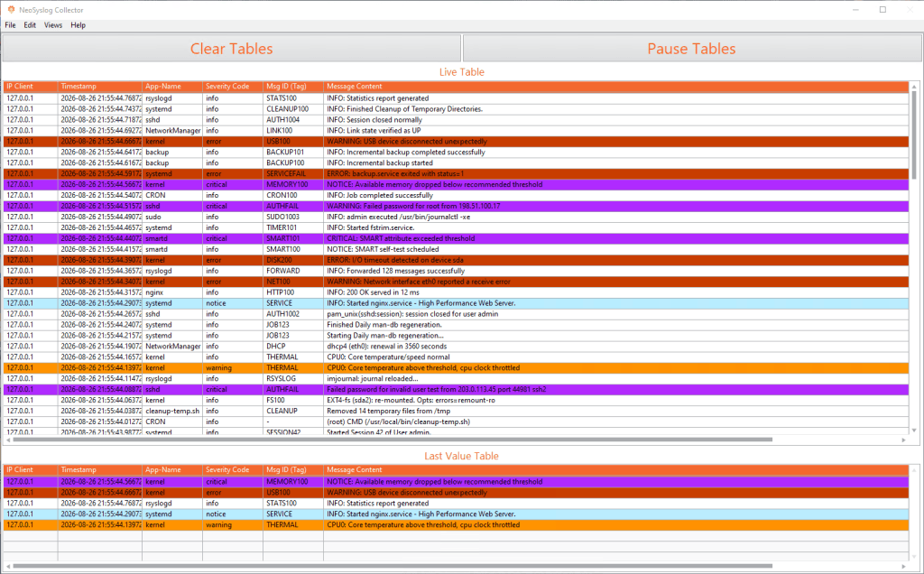Open the Edit menu

pyautogui.click(x=30, y=25)
